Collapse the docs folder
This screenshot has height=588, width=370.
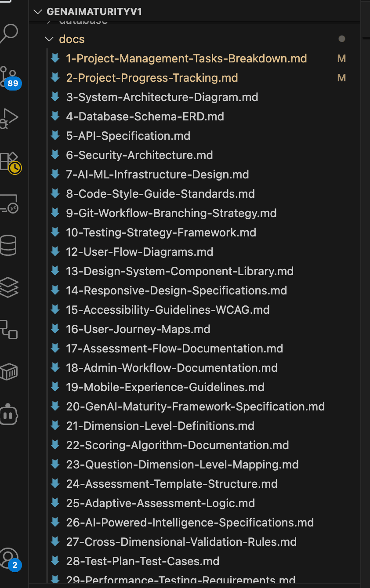tap(49, 39)
